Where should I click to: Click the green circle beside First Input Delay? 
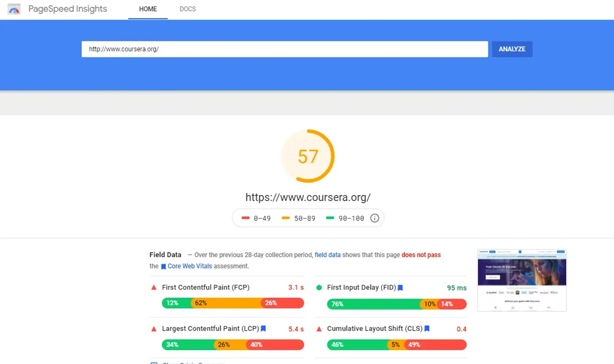point(319,287)
